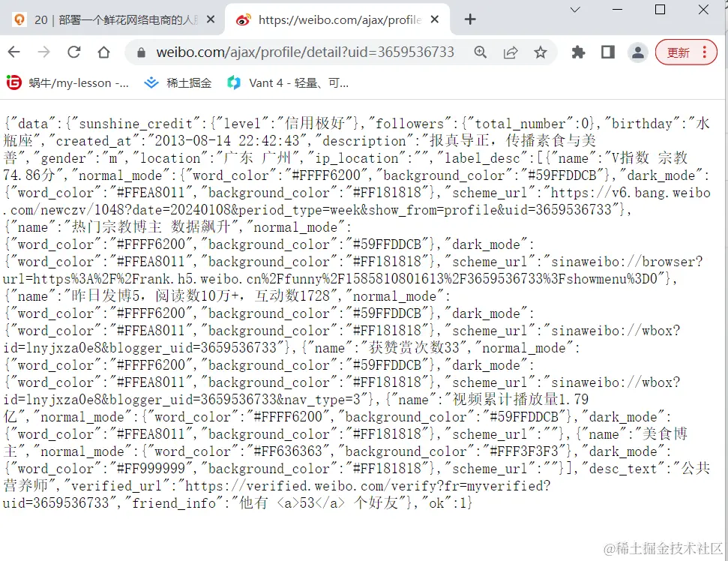Maximize the browser window

[660, 10]
